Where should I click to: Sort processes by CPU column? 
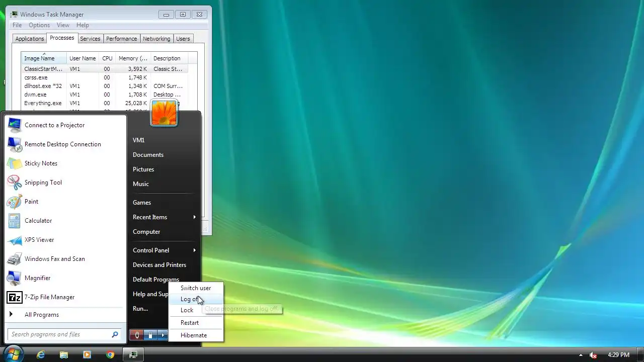107,58
